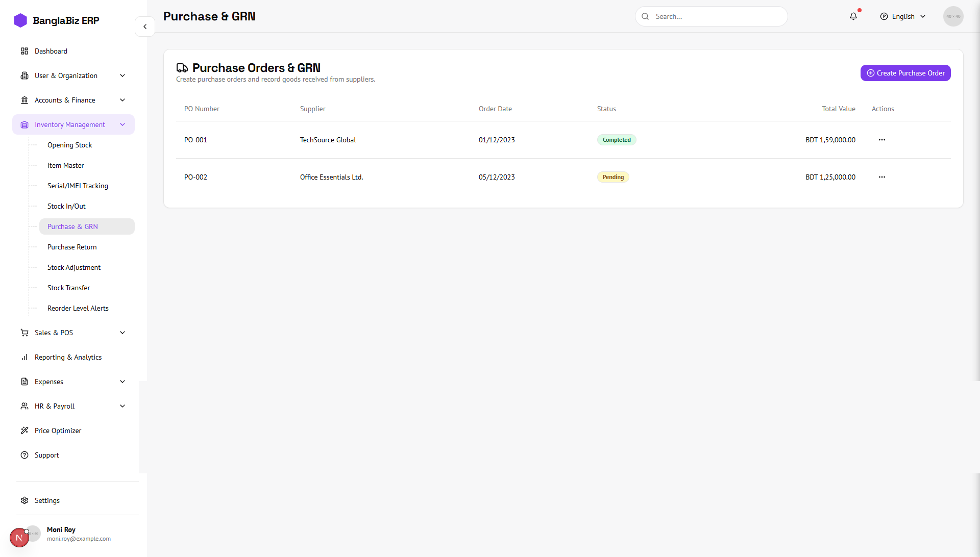This screenshot has width=980, height=557.
Task: Collapse the sidebar with arrow button
Action: pos(145,27)
